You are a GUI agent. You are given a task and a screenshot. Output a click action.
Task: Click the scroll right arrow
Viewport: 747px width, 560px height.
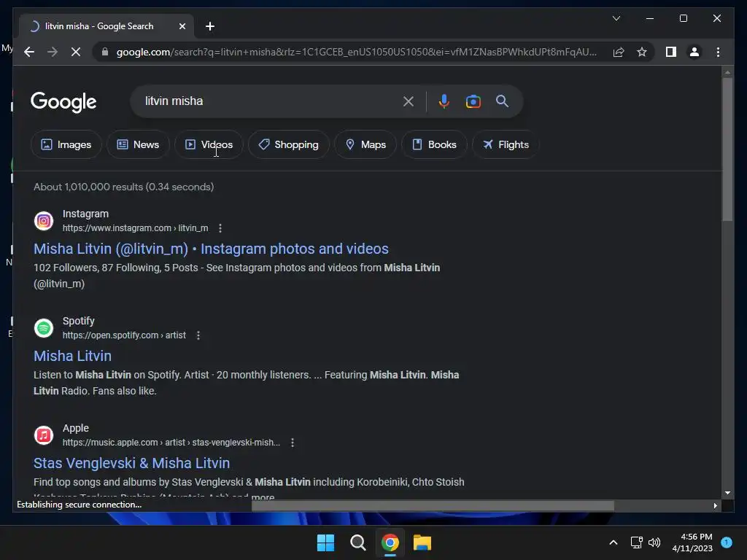click(715, 506)
